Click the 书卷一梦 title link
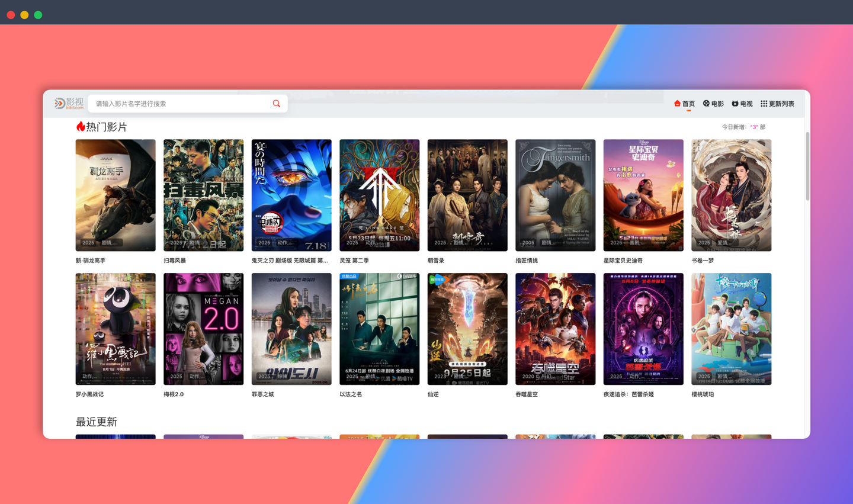Image resolution: width=853 pixels, height=504 pixels. coord(703,261)
